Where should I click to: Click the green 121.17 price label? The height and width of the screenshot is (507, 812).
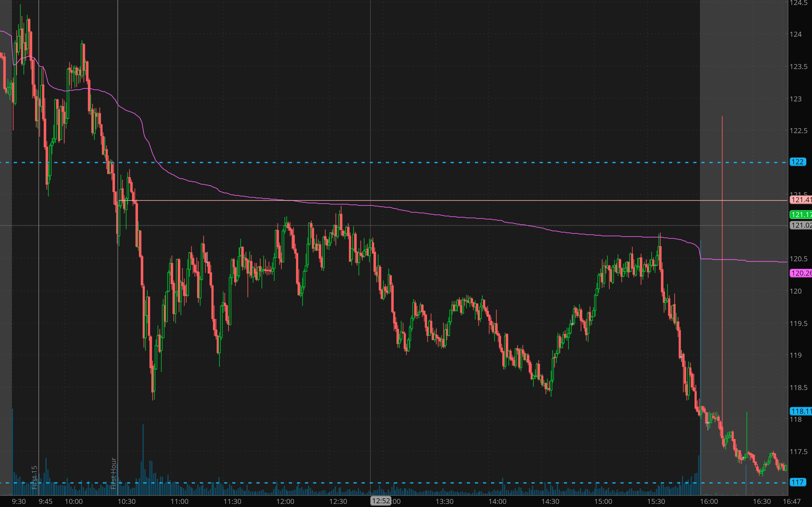pyautogui.click(x=801, y=215)
